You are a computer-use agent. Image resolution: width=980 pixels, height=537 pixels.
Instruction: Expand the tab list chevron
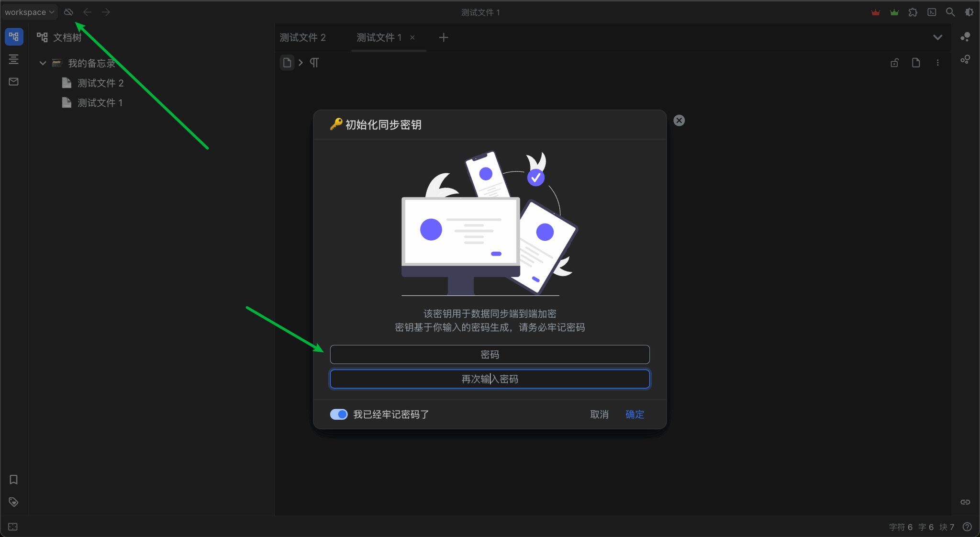tap(937, 37)
